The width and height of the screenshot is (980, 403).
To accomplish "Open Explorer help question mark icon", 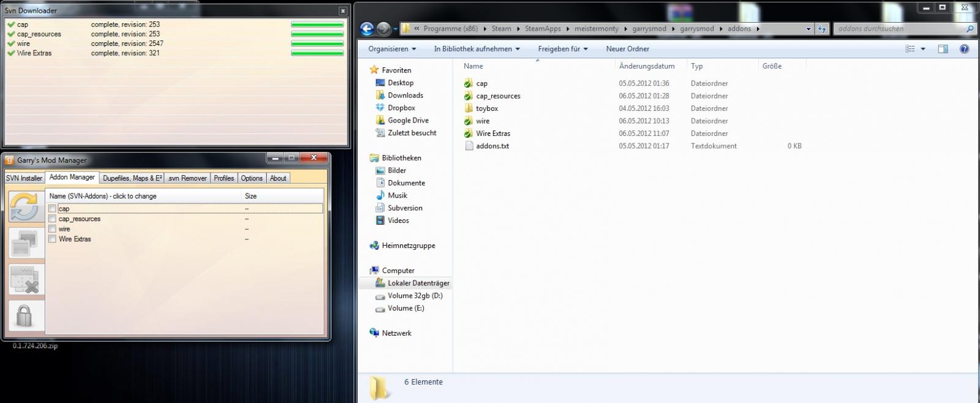I will coord(964,49).
